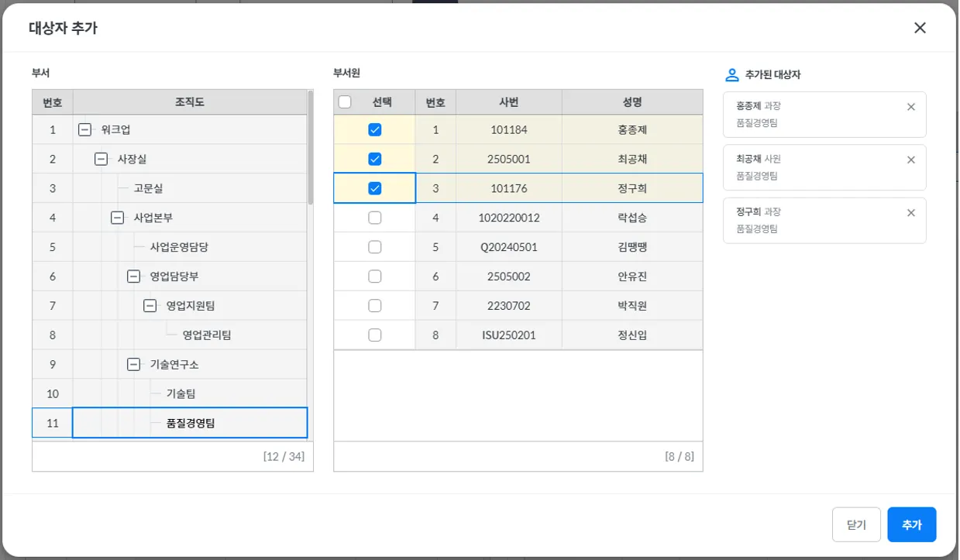Click the 성명 column header
The width and height of the screenshot is (960, 560).
pos(631,102)
